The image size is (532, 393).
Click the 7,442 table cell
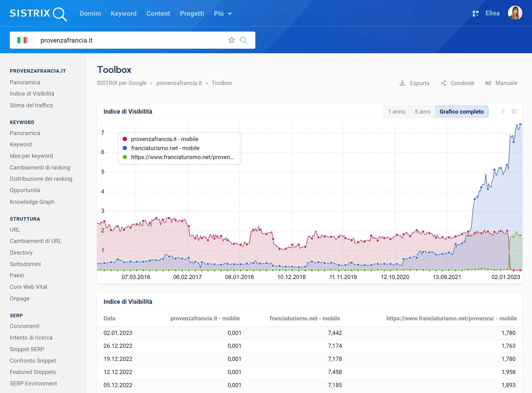point(335,333)
